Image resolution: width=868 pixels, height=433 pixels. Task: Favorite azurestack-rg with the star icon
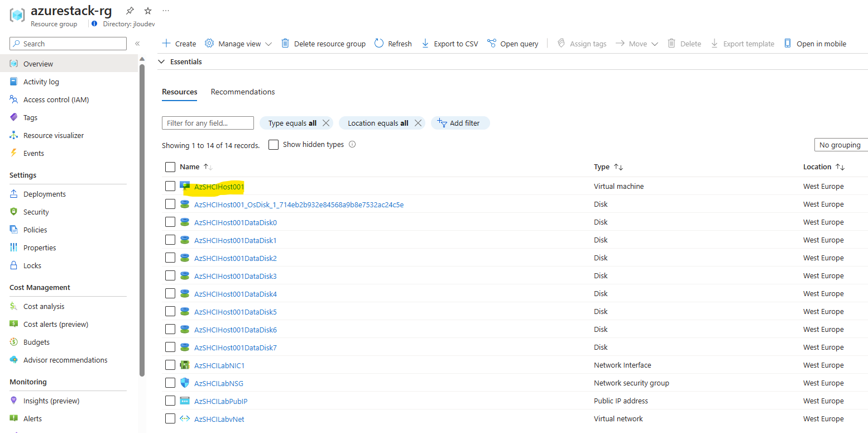148,11
